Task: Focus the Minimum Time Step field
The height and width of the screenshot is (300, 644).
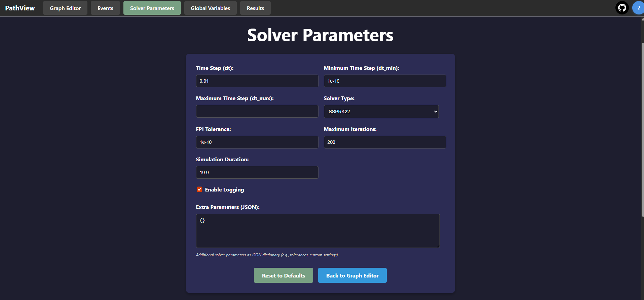Action: [x=385, y=81]
